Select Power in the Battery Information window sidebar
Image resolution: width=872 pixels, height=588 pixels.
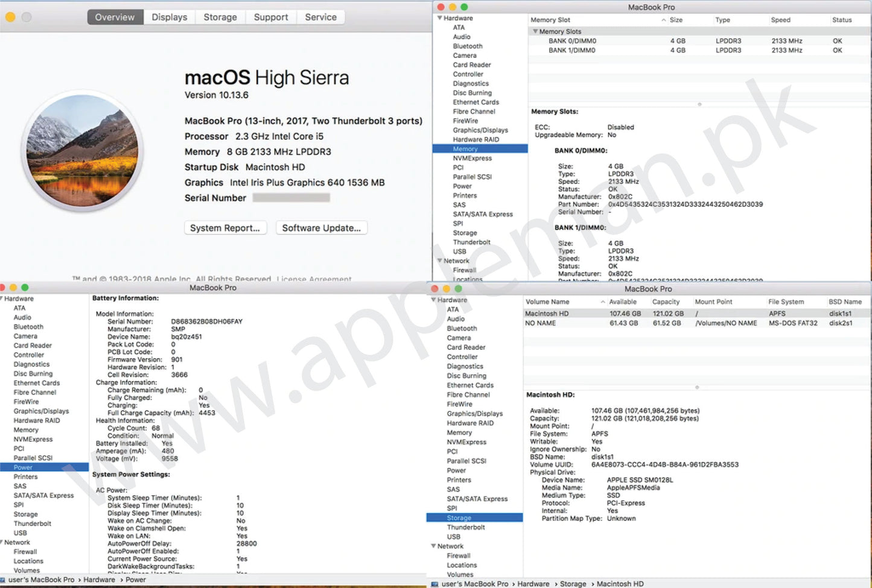coord(23,467)
